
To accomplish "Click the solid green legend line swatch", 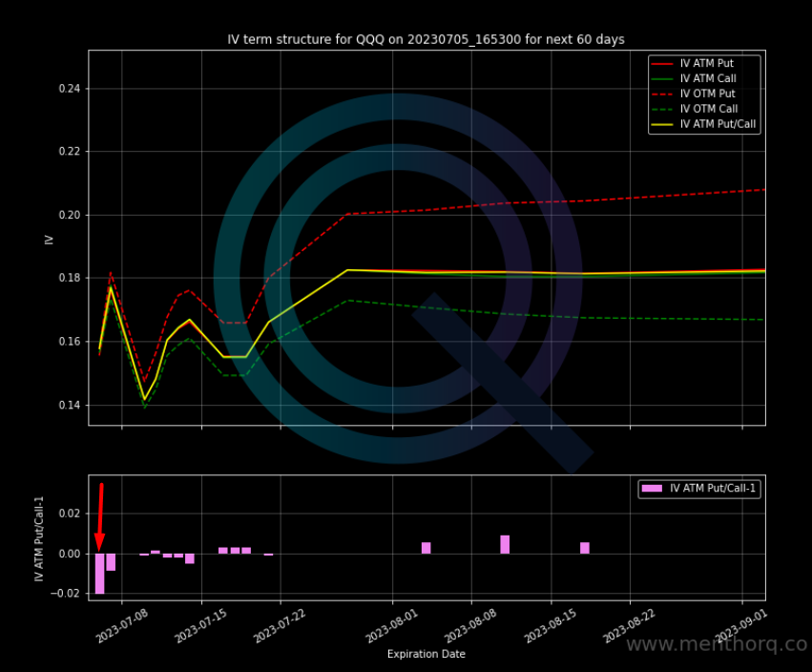I will point(662,79).
